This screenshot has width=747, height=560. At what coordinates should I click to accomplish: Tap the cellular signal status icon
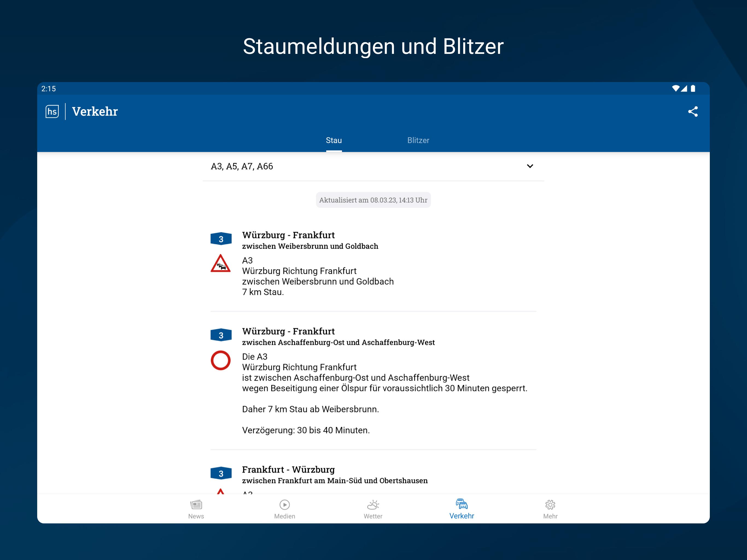click(x=684, y=89)
